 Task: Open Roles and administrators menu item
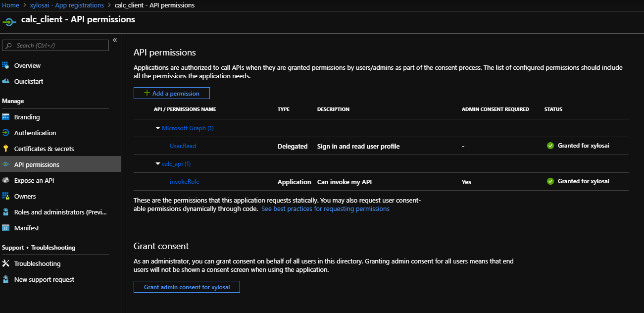pos(60,212)
